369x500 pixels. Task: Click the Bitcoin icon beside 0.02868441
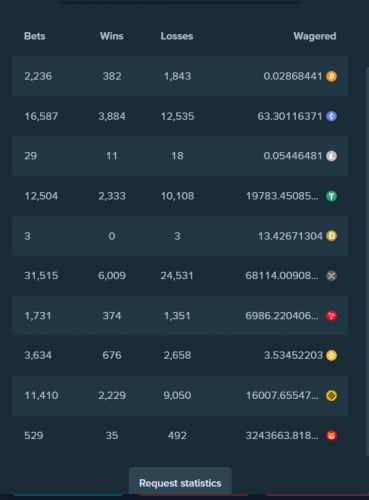click(x=331, y=76)
